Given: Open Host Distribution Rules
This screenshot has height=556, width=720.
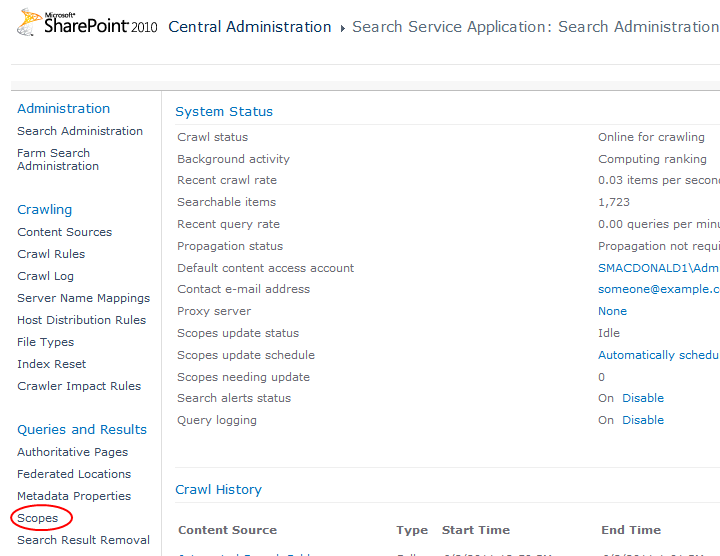Looking at the screenshot, I should 81,320.
